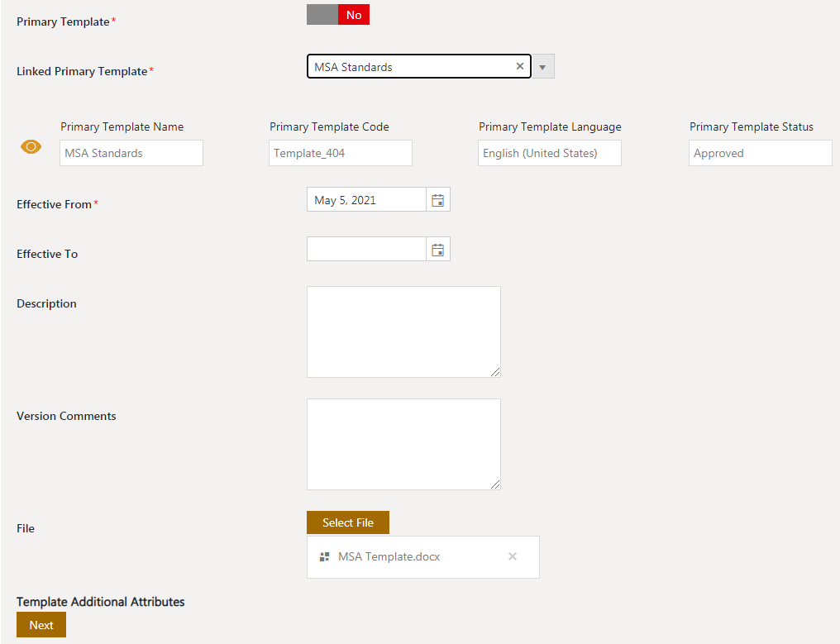Clear the MSA Standards linked template selection
840x644 pixels.
click(x=519, y=67)
